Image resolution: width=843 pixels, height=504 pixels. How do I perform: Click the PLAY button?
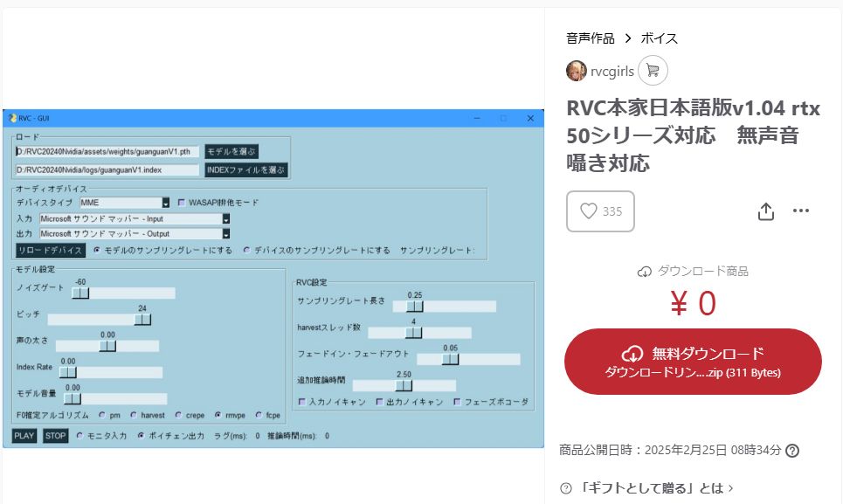pyautogui.click(x=24, y=436)
